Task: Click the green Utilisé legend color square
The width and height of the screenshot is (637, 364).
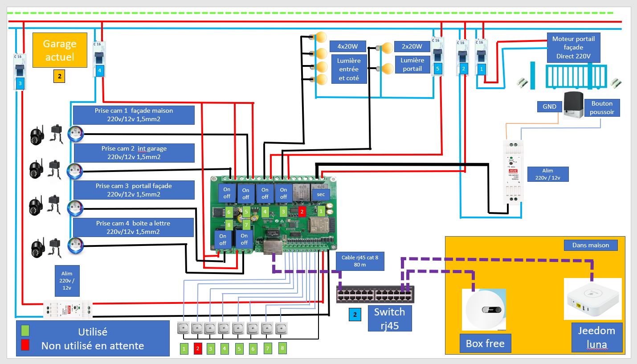Action: pos(25,331)
